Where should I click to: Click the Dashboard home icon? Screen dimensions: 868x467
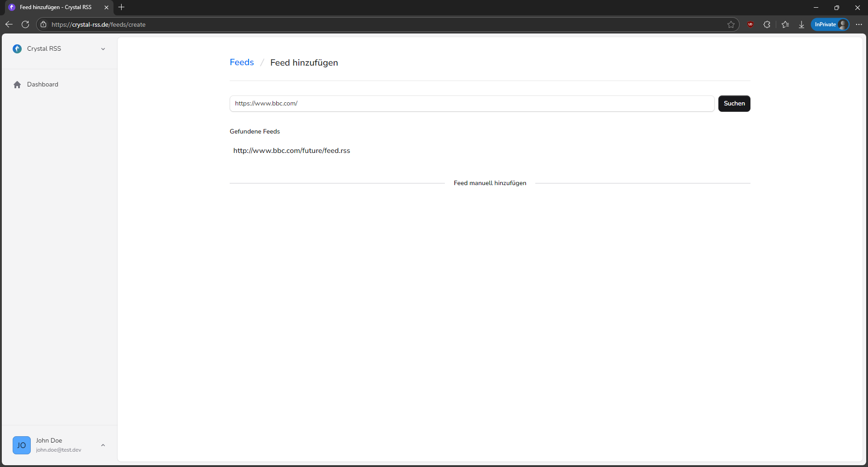(17, 85)
